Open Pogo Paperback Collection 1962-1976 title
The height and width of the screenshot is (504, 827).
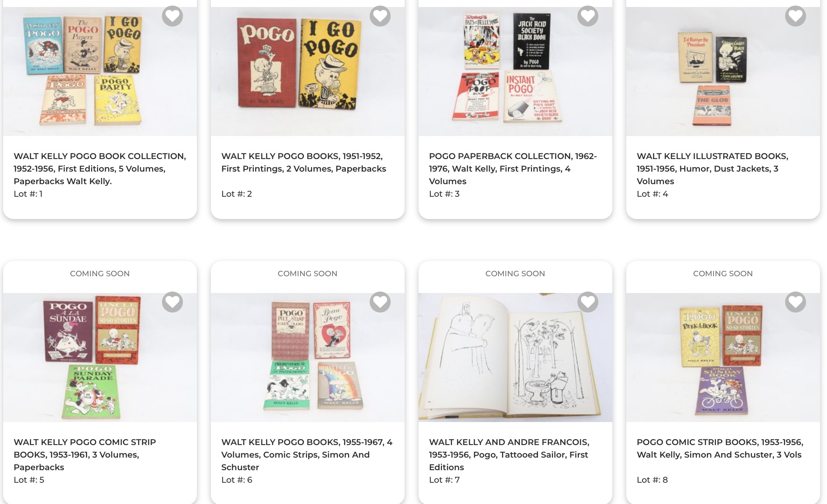(513, 168)
